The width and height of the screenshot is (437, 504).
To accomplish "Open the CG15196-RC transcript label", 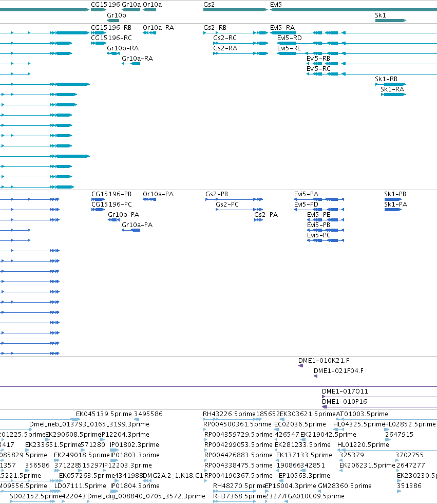I will tap(111, 38).
